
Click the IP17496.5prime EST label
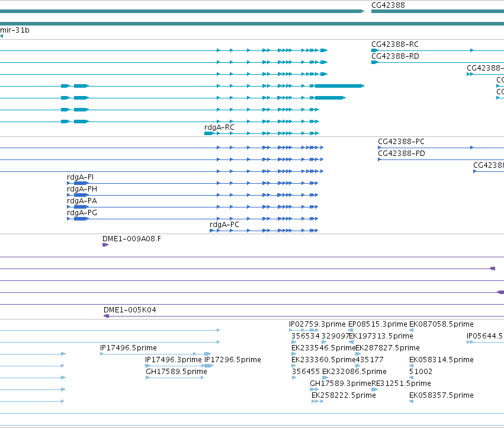[129, 348]
